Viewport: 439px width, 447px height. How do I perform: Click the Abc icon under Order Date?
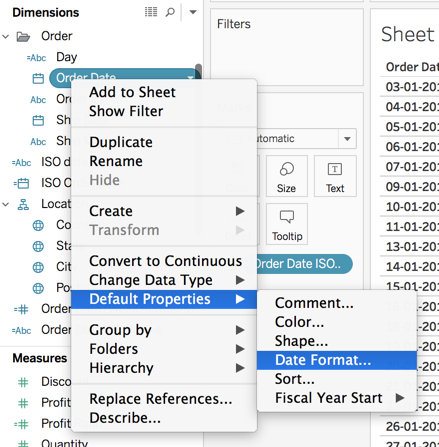coord(38,99)
